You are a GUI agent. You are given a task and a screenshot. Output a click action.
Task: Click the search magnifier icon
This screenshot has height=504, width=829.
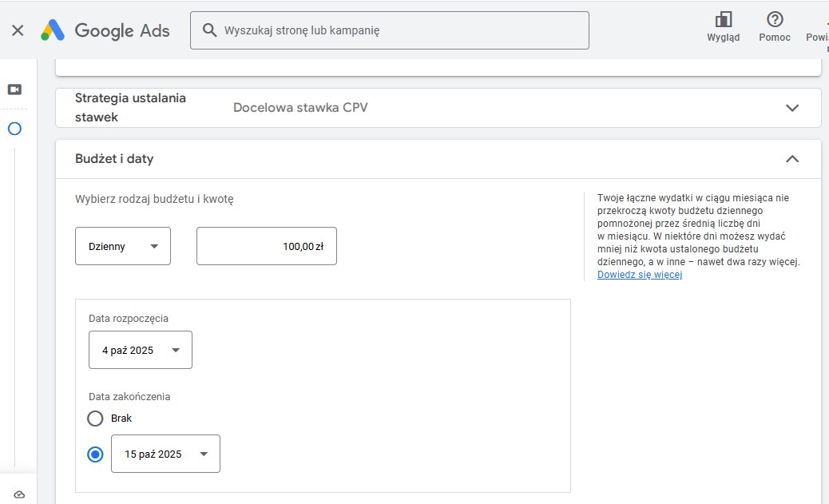pyautogui.click(x=210, y=30)
